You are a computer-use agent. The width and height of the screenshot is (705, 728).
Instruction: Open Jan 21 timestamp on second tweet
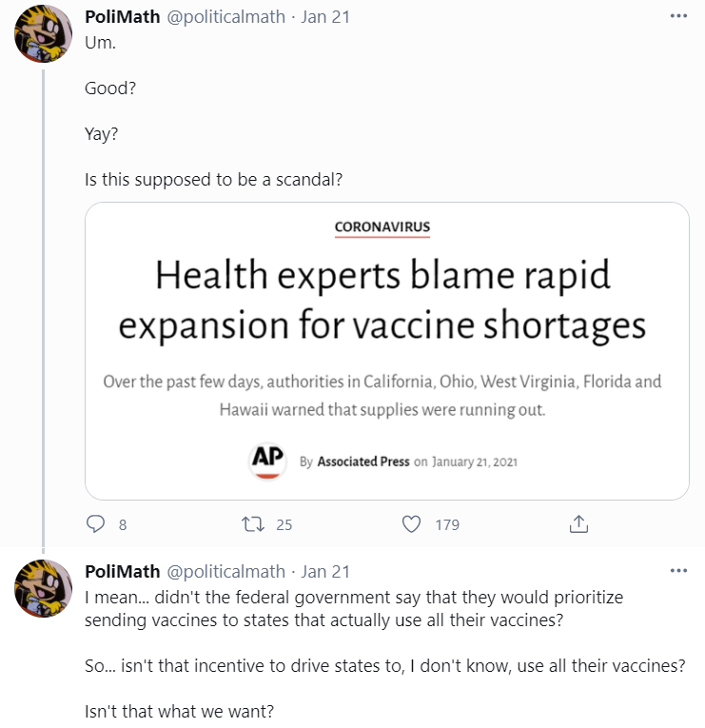click(x=325, y=572)
